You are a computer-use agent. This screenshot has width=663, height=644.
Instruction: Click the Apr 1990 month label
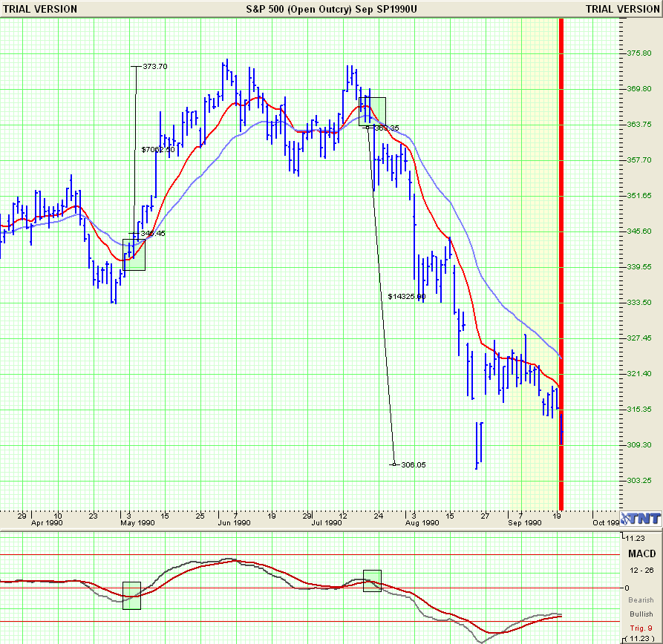tap(47, 523)
